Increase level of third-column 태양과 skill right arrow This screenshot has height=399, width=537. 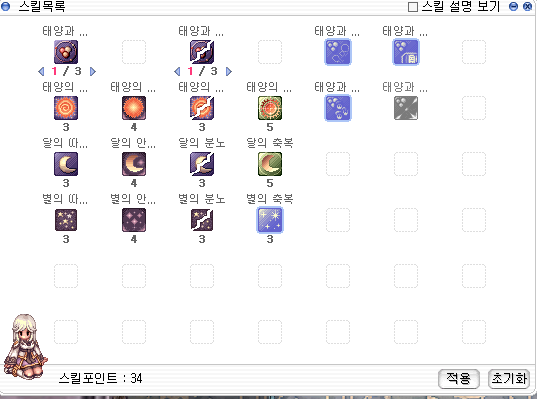coord(229,71)
